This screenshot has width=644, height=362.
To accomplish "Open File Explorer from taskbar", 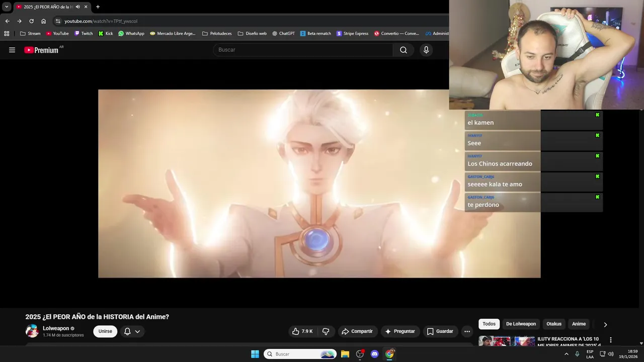I will (345, 354).
